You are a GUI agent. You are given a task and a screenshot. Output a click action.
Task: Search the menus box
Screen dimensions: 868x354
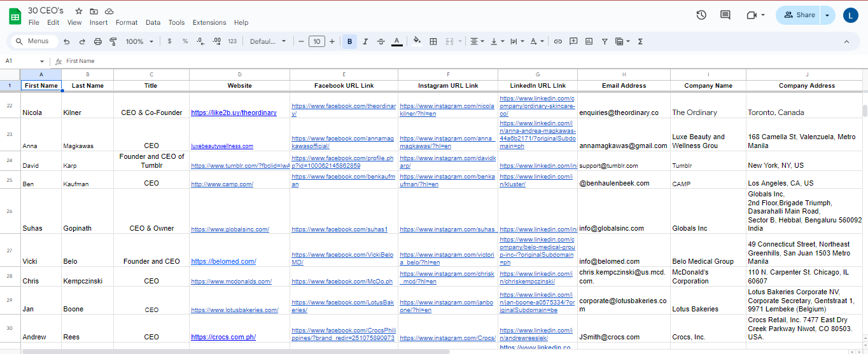pos(34,41)
